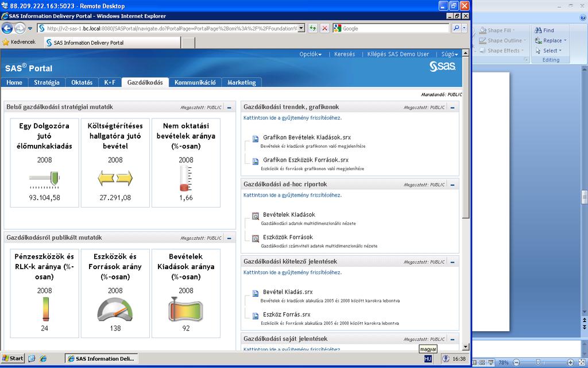
Task: Open the Opciók dropdown menu
Action: (x=311, y=54)
